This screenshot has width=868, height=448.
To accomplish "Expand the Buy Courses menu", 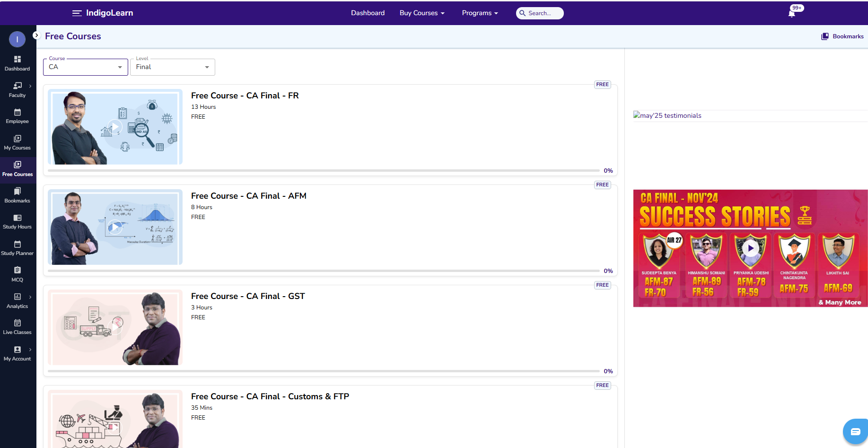I will click(422, 13).
